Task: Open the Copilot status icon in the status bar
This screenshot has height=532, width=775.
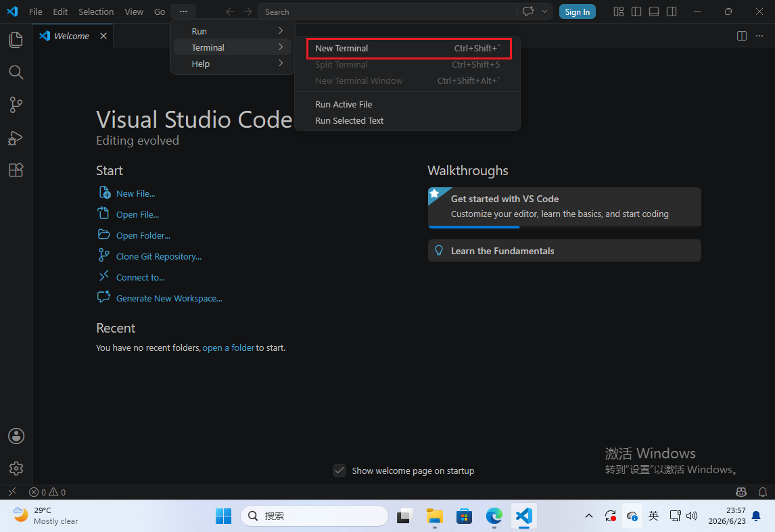Action: click(741, 492)
